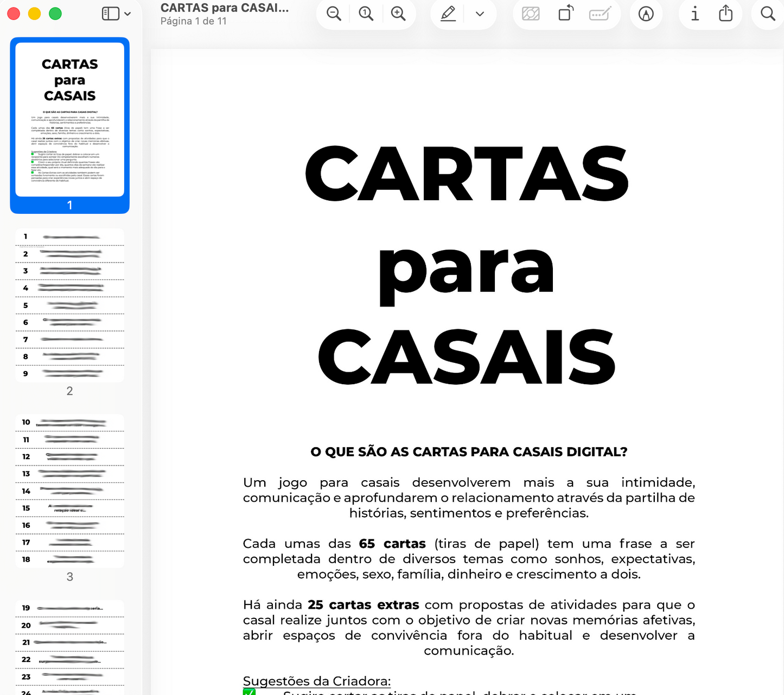Enter full screen with the green button
The image size is (784, 695).
55,14
